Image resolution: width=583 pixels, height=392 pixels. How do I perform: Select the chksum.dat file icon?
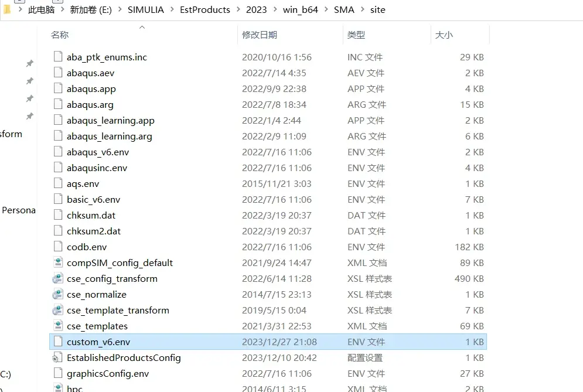coord(58,214)
